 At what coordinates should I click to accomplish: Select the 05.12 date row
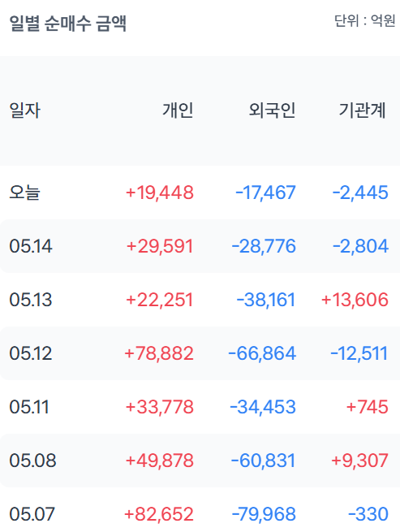point(200,353)
